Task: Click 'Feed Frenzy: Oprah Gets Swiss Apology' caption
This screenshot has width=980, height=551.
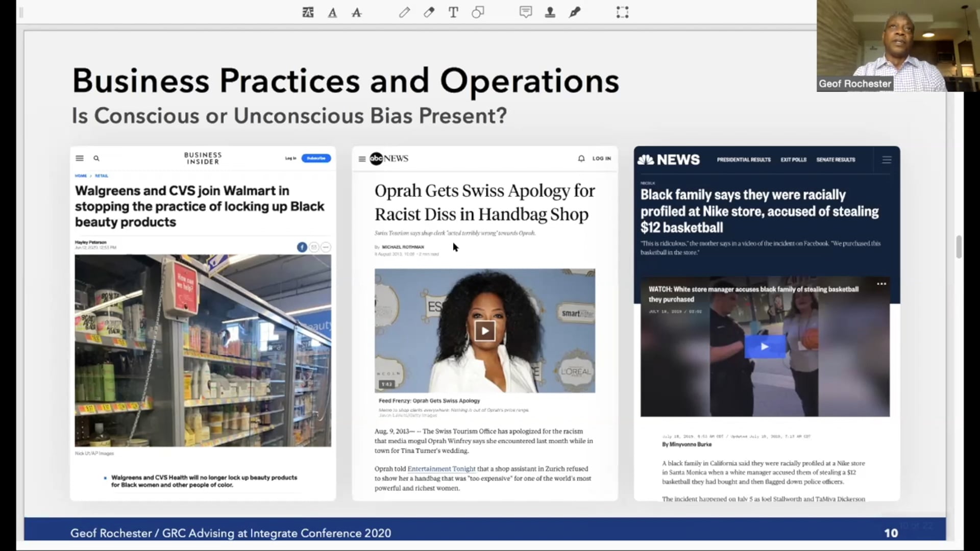Action: tap(429, 400)
